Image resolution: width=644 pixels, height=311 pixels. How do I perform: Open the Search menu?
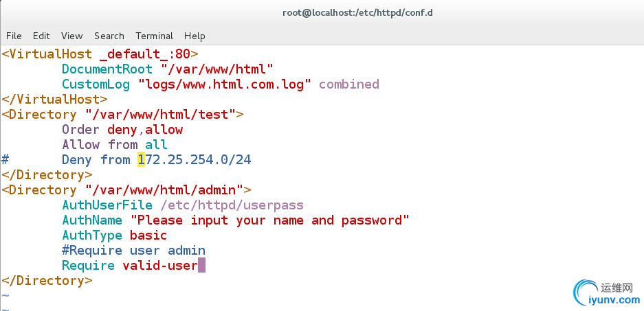point(109,36)
